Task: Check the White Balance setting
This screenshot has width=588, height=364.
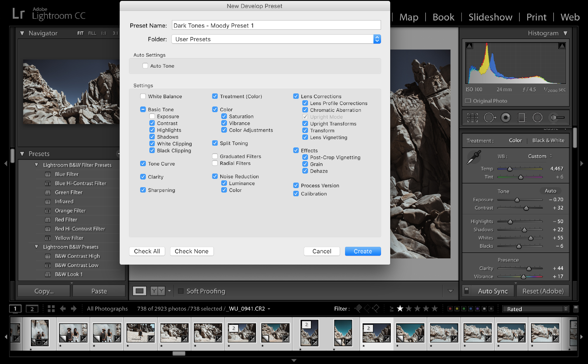Action: click(x=143, y=96)
